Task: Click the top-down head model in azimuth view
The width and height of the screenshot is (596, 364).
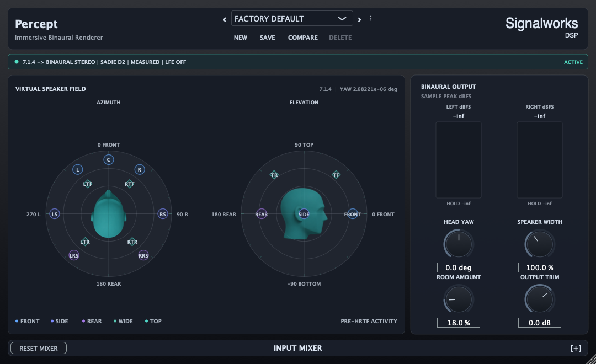Action: click(x=109, y=214)
